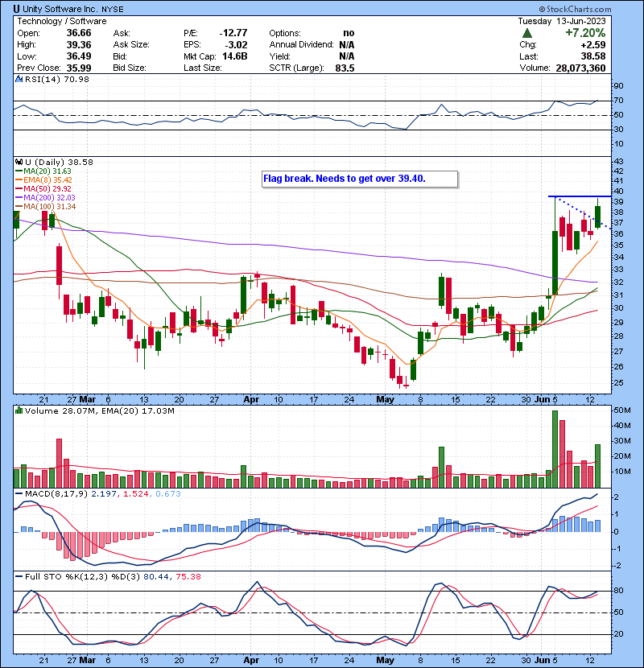Click the 'Mar' label on bottom date axis
The width and height of the screenshot is (644, 668).
[x=88, y=660]
